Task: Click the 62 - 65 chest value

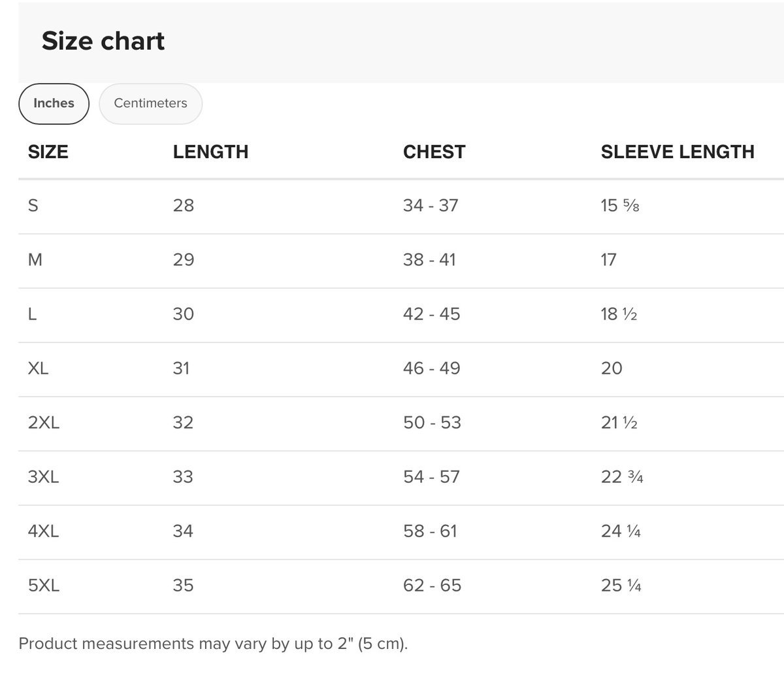Action: tap(432, 585)
